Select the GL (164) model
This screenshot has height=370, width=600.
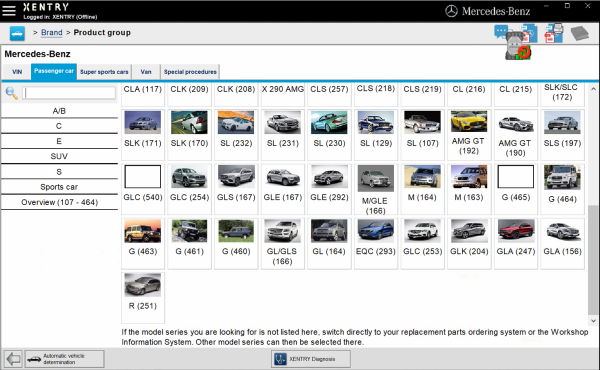[x=329, y=243]
